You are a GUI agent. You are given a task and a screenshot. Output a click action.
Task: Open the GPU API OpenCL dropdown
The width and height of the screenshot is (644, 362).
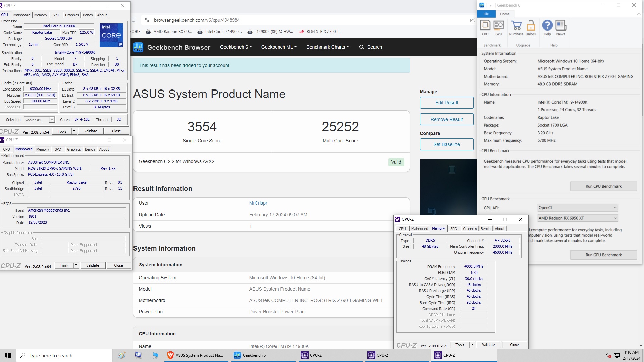tap(577, 208)
